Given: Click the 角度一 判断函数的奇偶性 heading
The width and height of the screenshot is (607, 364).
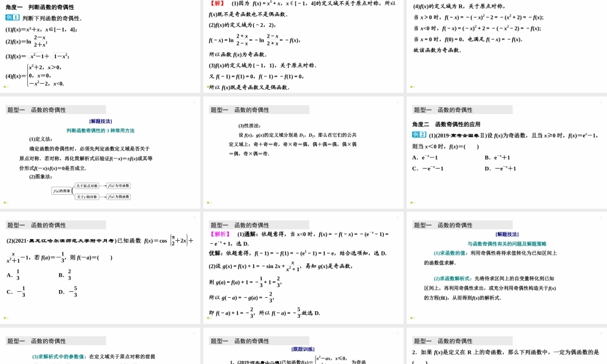Looking at the screenshot, I should point(40,7).
